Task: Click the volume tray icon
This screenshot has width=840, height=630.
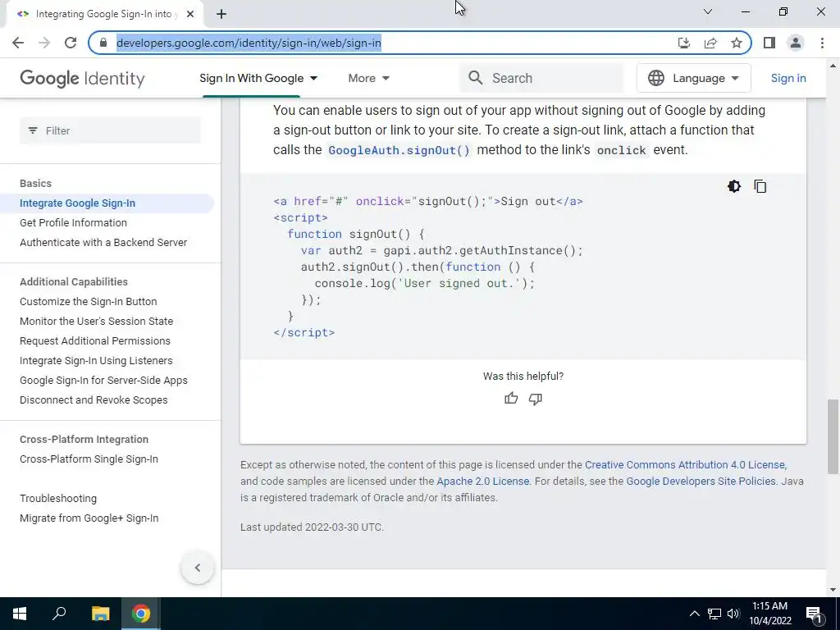Action: (733, 614)
